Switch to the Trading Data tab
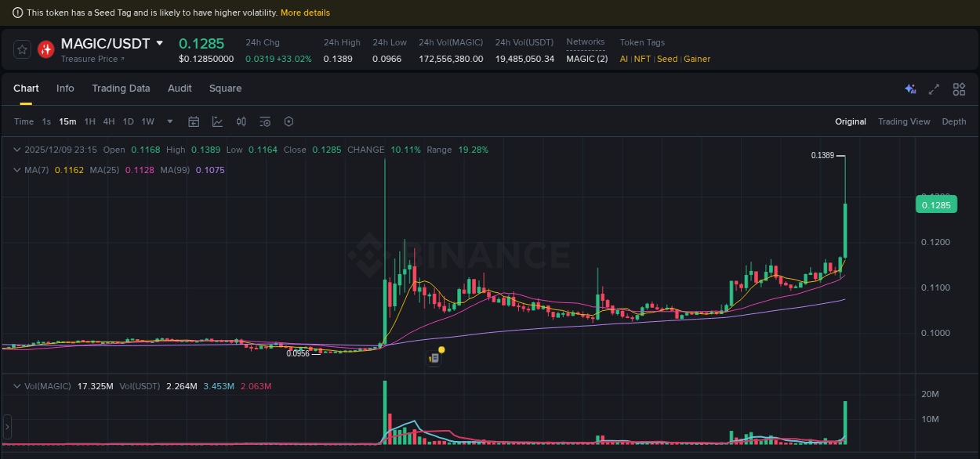The height and width of the screenshot is (459, 980). [x=121, y=89]
